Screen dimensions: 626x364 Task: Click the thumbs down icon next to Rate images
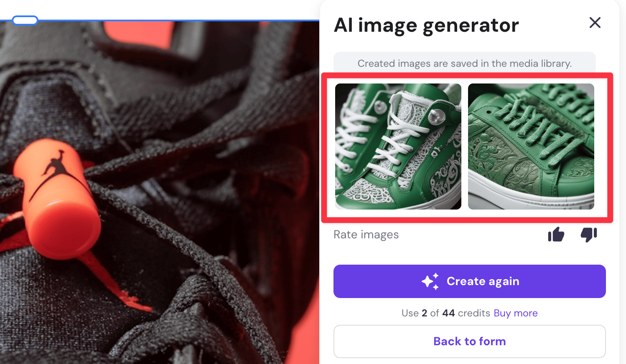click(589, 235)
